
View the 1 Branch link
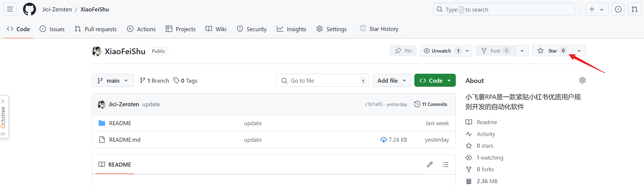(x=154, y=80)
